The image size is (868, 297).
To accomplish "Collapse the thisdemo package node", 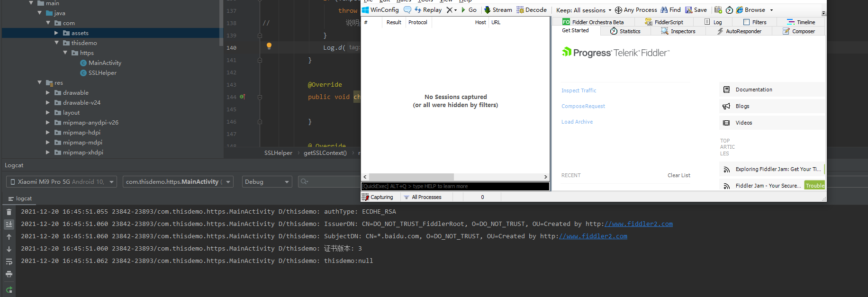I will [x=56, y=43].
